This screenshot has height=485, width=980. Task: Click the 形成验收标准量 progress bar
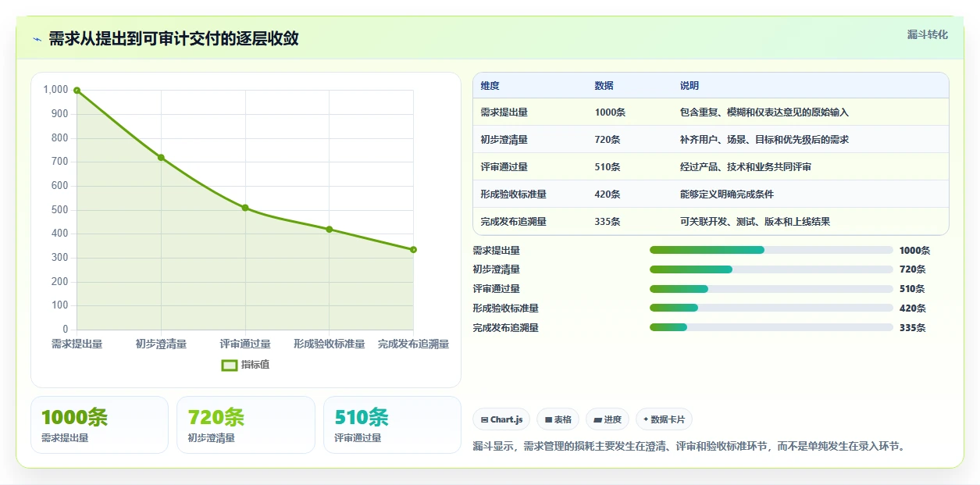coord(771,308)
